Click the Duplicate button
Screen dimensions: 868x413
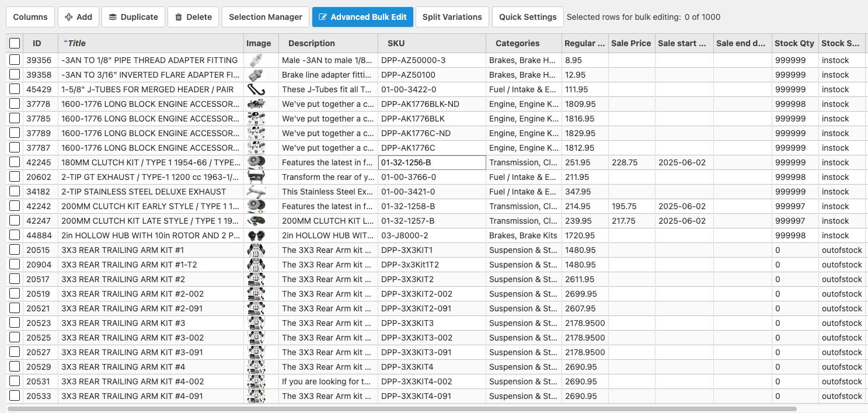pos(133,17)
